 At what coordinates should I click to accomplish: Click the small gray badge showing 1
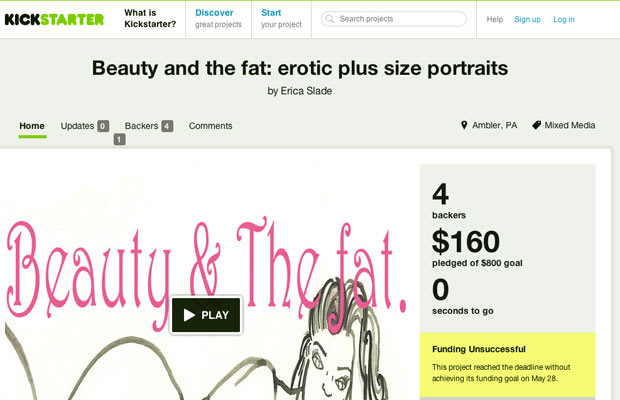[119, 139]
